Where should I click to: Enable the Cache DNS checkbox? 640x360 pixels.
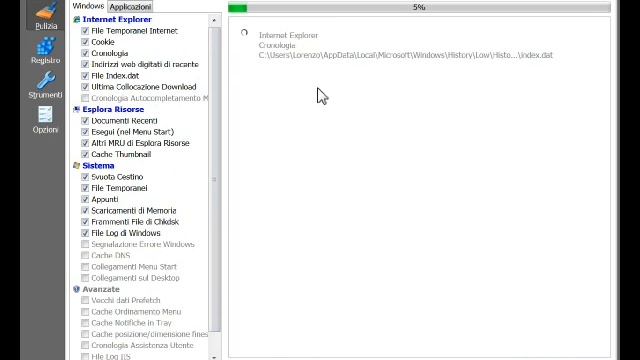tap(85, 256)
